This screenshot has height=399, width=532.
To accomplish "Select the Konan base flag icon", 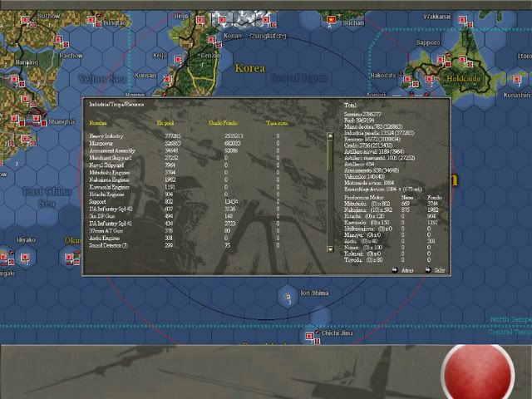I will (x=222, y=20).
